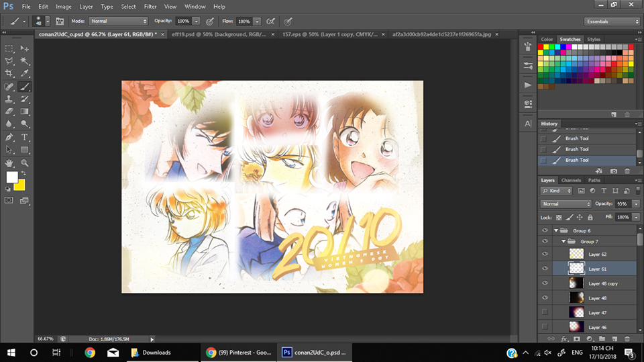Image resolution: width=644 pixels, height=362 pixels.
Task: Open the Layer menu
Action: tap(86, 7)
